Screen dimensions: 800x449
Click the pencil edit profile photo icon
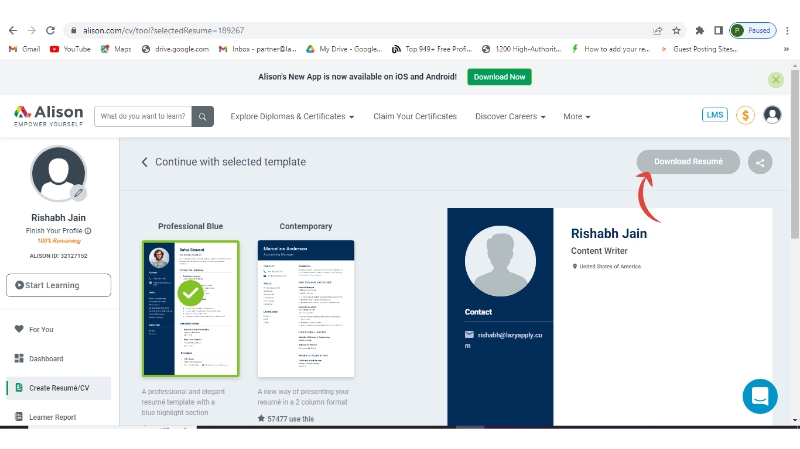coord(78,193)
